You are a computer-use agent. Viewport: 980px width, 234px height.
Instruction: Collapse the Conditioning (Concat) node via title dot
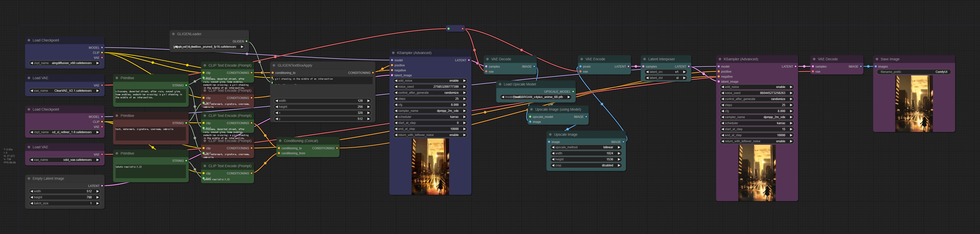click(280, 141)
